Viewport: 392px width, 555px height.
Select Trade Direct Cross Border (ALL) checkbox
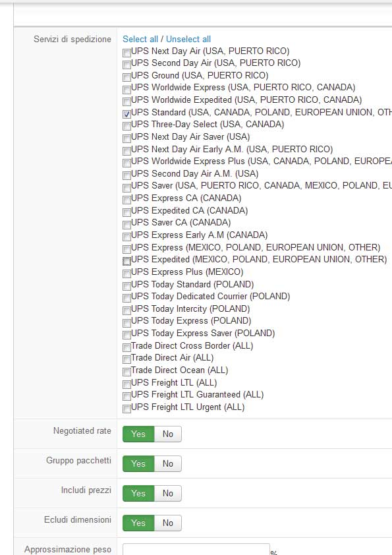point(126,347)
